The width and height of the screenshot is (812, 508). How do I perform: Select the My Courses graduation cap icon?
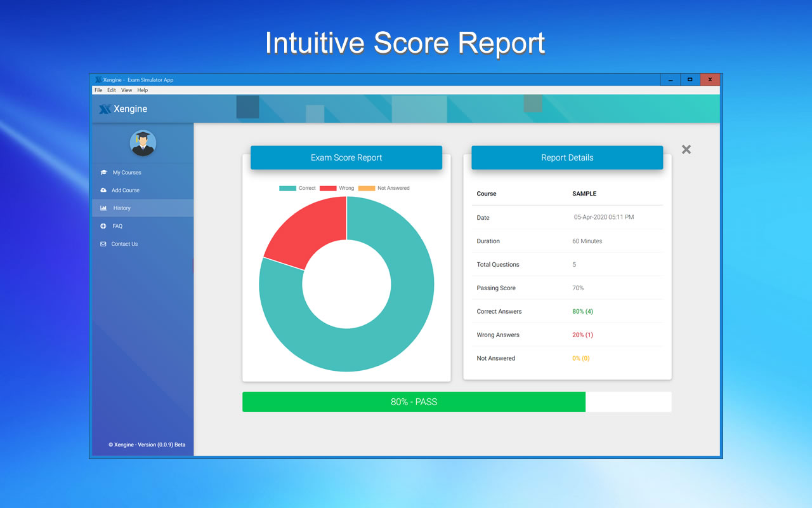[103, 172]
